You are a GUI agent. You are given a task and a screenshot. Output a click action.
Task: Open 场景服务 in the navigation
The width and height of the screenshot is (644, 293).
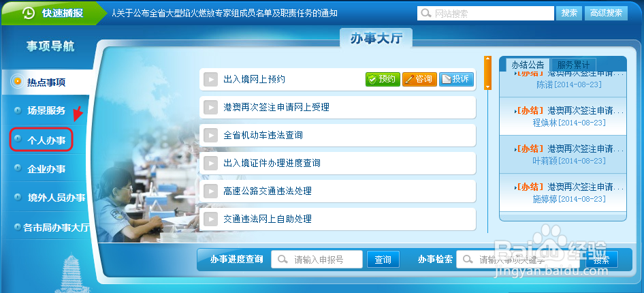[46, 110]
